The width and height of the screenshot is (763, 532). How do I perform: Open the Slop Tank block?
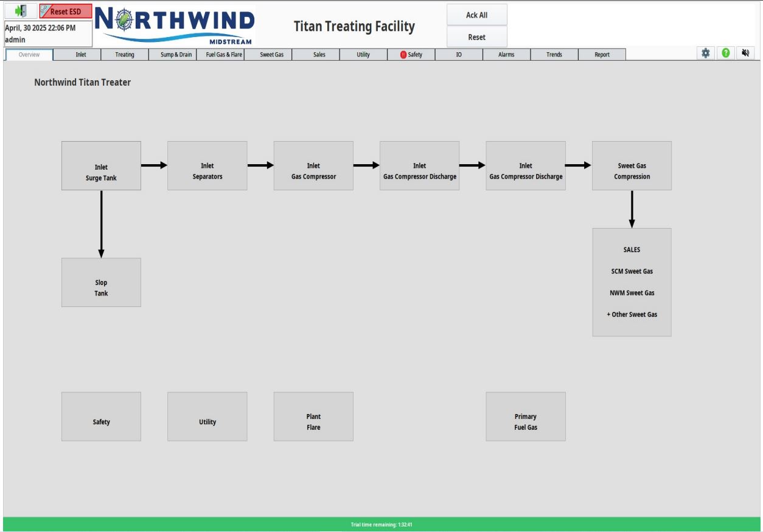click(101, 282)
